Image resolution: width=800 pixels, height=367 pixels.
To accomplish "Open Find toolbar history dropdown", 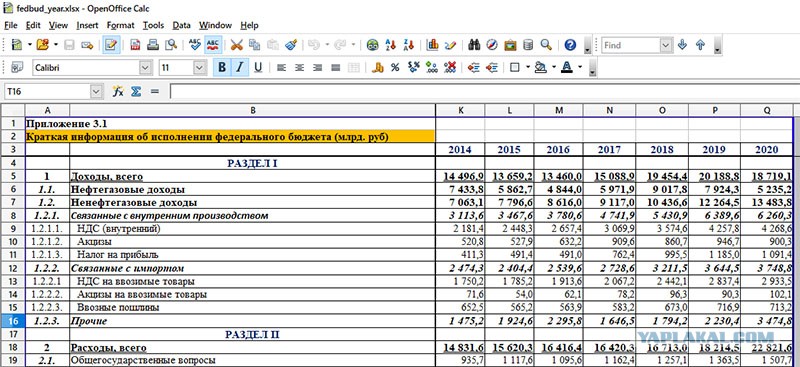I will click(x=666, y=45).
